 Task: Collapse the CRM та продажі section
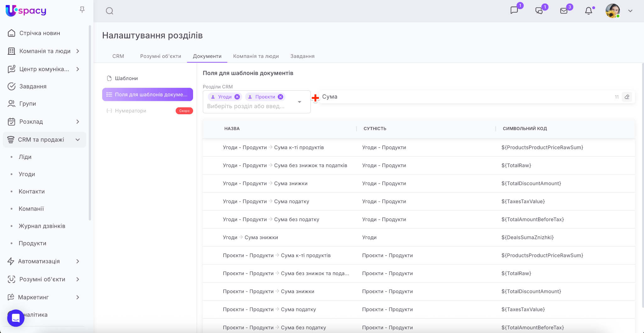(x=78, y=140)
